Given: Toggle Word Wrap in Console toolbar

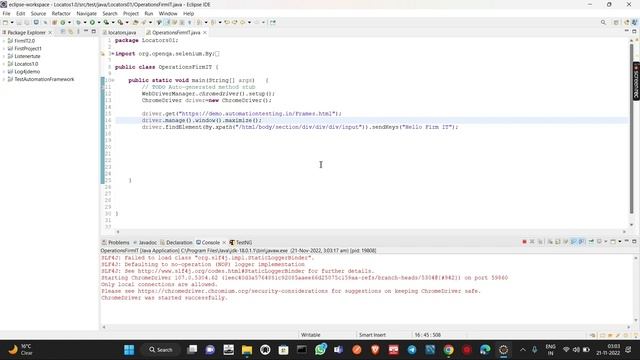Looking at the screenshot, I should coord(566,242).
